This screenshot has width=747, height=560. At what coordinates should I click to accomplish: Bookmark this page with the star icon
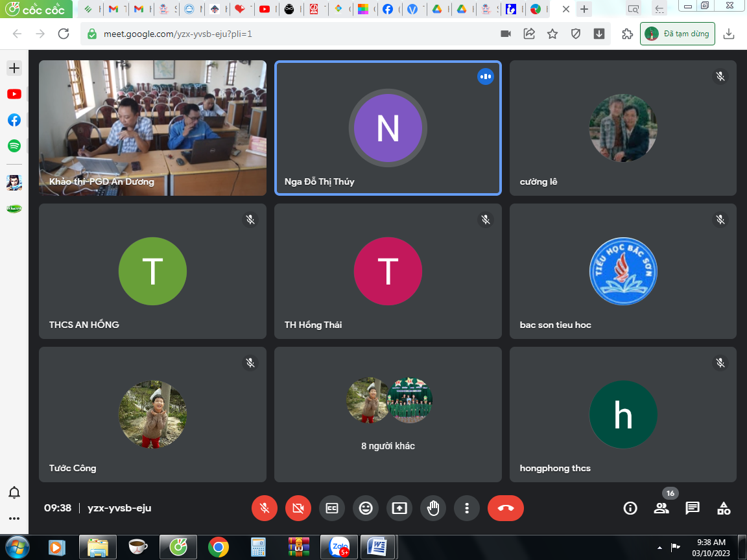[552, 34]
